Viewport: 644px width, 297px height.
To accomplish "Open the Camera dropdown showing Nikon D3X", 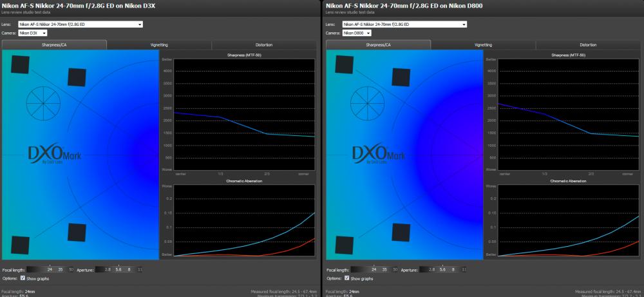I will (33, 34).
